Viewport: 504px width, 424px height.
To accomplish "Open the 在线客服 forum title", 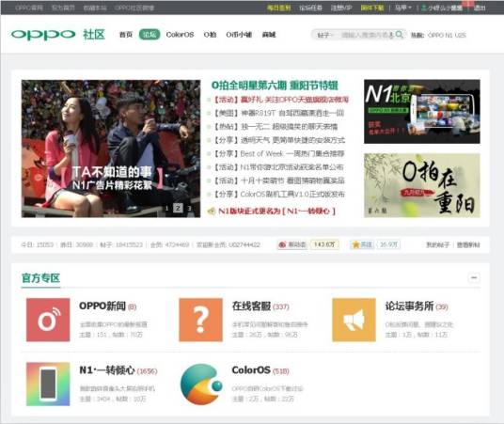I will pos(251,306).
